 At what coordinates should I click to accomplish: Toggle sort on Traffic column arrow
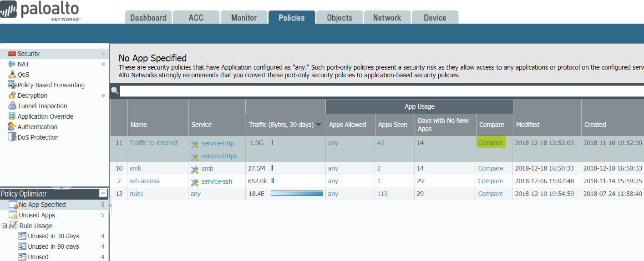point(319,125)
